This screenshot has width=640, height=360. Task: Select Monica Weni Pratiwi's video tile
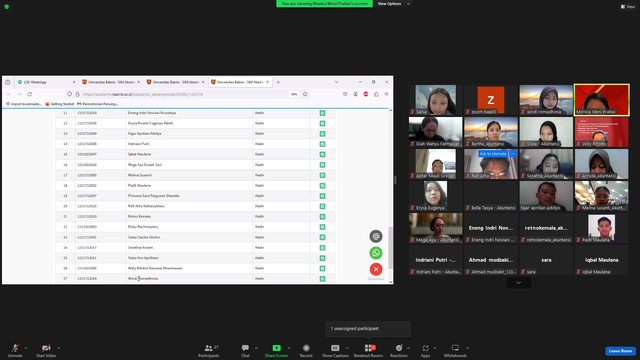click(x=602, y=100)
